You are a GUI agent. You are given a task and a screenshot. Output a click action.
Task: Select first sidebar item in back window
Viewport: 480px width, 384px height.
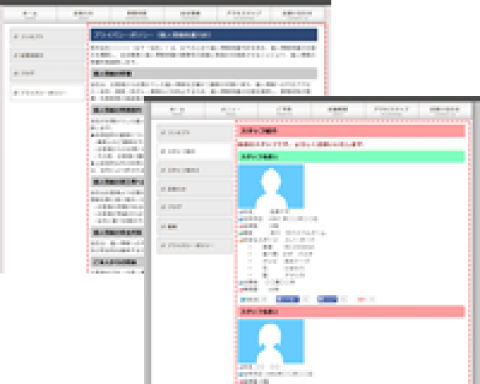coord(47,36)
